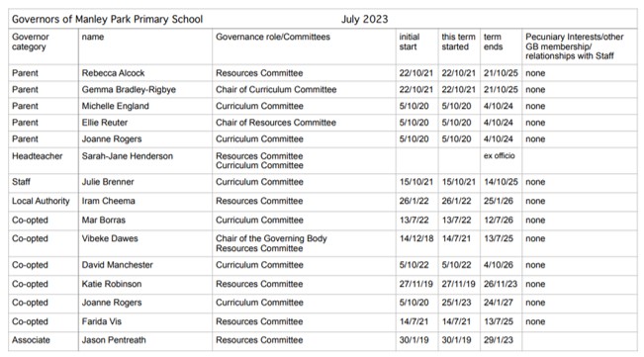644x357 pixels.
Task: Click Chair of the Governing Body text
Action: [x=271, y=238]
